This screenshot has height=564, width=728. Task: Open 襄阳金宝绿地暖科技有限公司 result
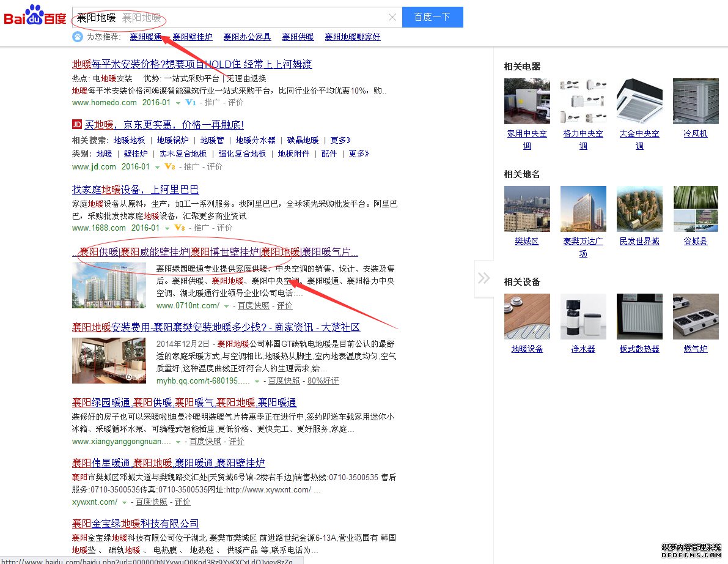pos(136,524)
